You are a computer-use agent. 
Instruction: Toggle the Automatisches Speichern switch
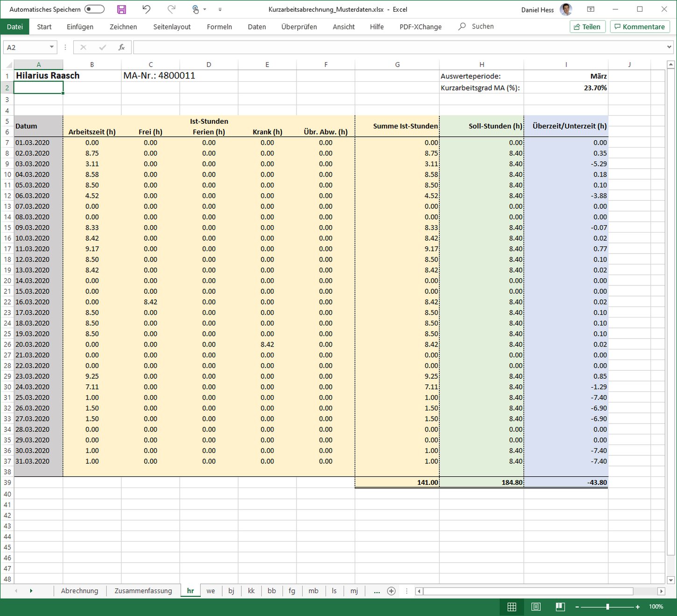click(x=94, y=9)
